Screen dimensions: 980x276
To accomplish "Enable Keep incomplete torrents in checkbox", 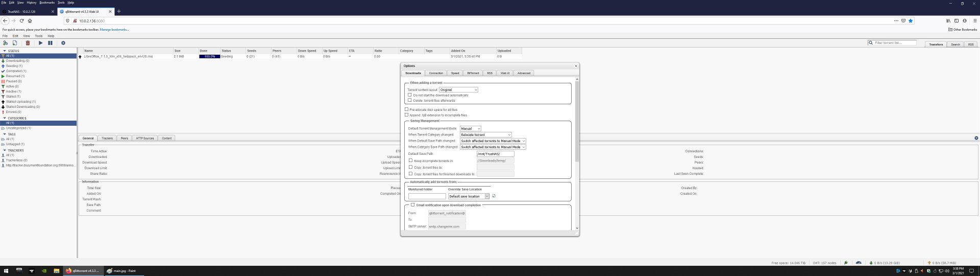I will 410,160.
